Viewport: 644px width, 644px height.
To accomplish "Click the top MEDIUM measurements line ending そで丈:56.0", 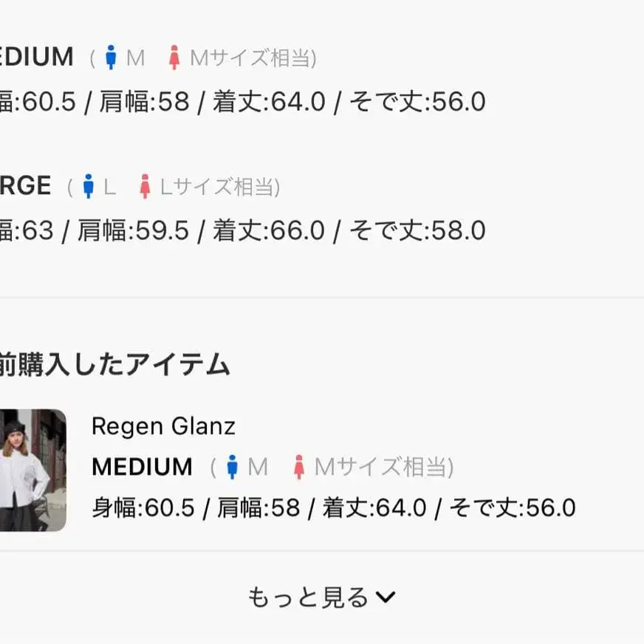I will pyautogui.click(x=243, y=102).
